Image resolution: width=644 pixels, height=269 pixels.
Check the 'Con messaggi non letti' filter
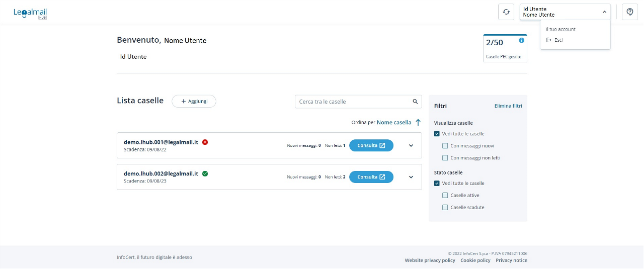pyautogui.click(x=445, y=158)
